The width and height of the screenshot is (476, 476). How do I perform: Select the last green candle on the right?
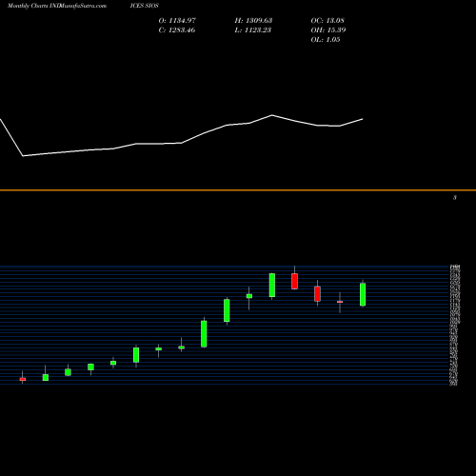pyautogui.click(x=363, y=294)
